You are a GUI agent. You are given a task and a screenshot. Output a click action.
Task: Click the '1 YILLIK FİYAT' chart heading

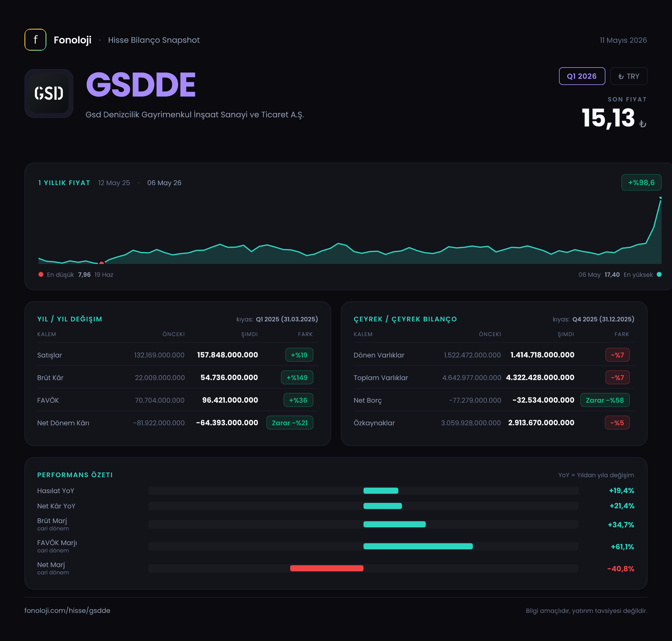tap(64, 183)
